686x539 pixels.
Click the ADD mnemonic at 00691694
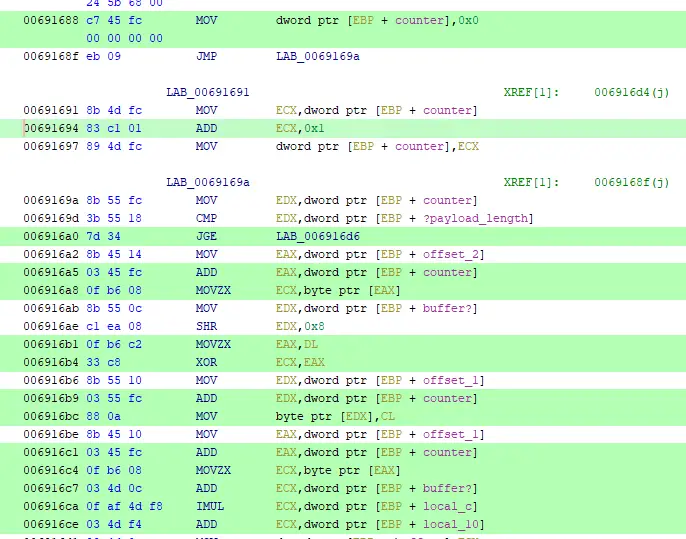click(206, 128)
